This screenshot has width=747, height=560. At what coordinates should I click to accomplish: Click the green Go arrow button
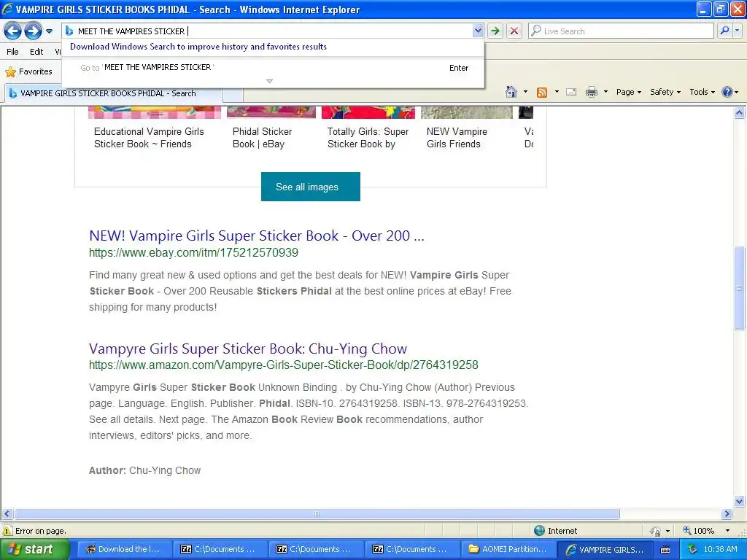click(495, 31)
